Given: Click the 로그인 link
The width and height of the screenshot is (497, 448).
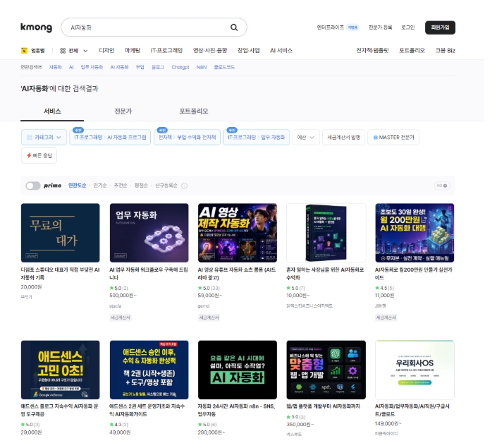Looking at the screenshot, I should click(407, 28).
